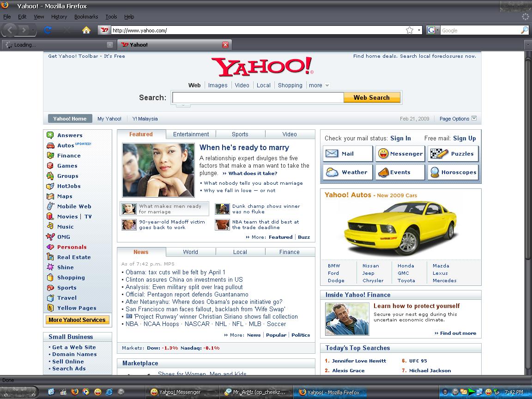Expand the 'more' search categories dropdown
The image size is (532, 399).
tap(319, 85)
